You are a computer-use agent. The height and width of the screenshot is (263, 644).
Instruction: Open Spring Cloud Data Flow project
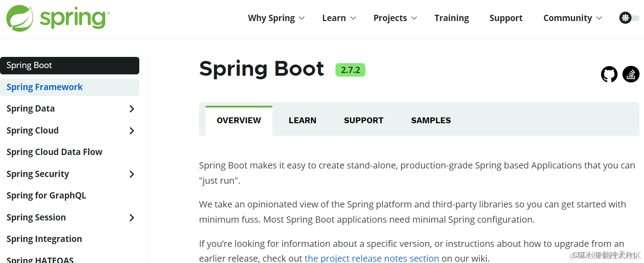point(55,152)
